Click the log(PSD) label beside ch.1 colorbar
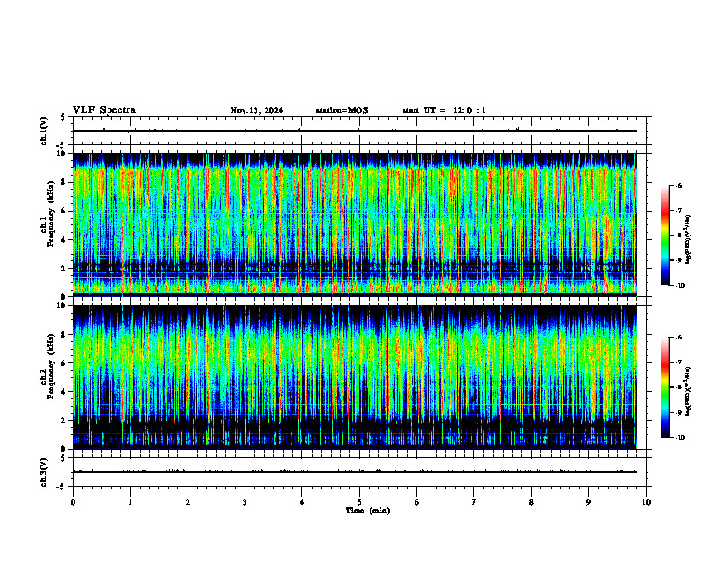 point(688,239)
